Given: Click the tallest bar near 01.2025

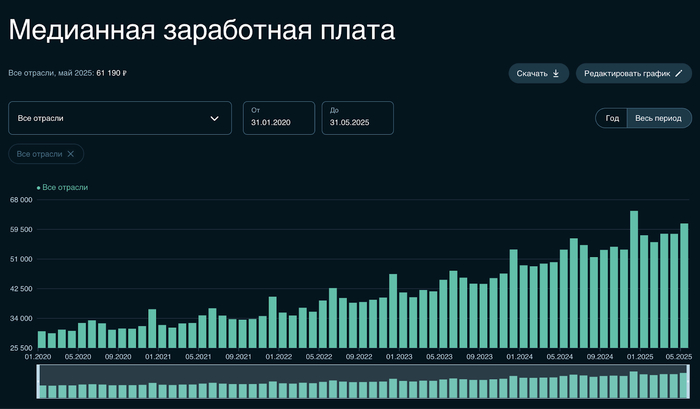Looking at the screenshot, I should (x=634, y=279).
